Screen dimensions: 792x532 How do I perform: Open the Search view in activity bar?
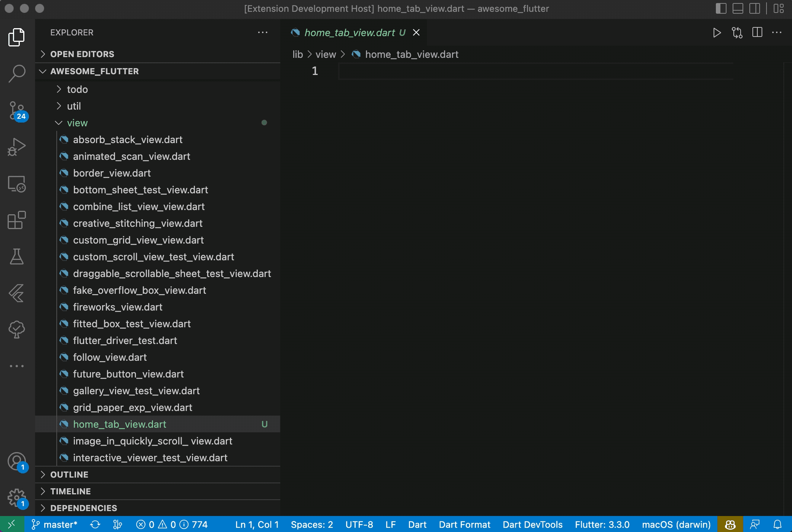point(17,73)
